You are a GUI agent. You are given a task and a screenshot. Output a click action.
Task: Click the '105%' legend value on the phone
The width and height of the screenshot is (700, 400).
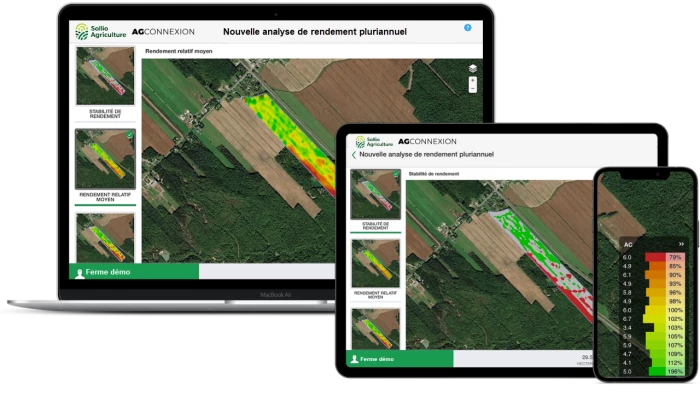(x=675, y=336)
